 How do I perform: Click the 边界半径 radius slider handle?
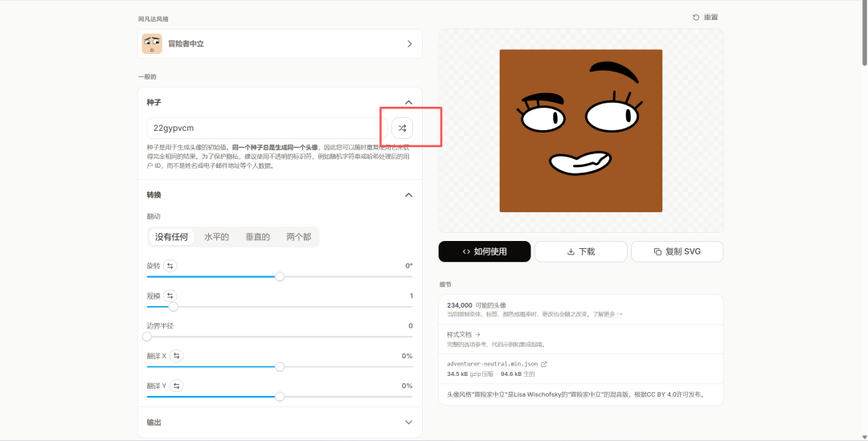click(x=147, y=337)
